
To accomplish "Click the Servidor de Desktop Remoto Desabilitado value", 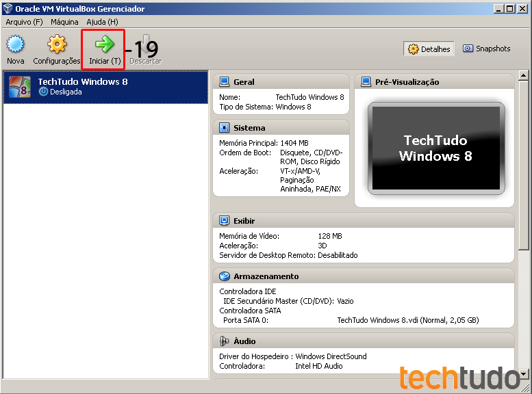I will 338,255.
